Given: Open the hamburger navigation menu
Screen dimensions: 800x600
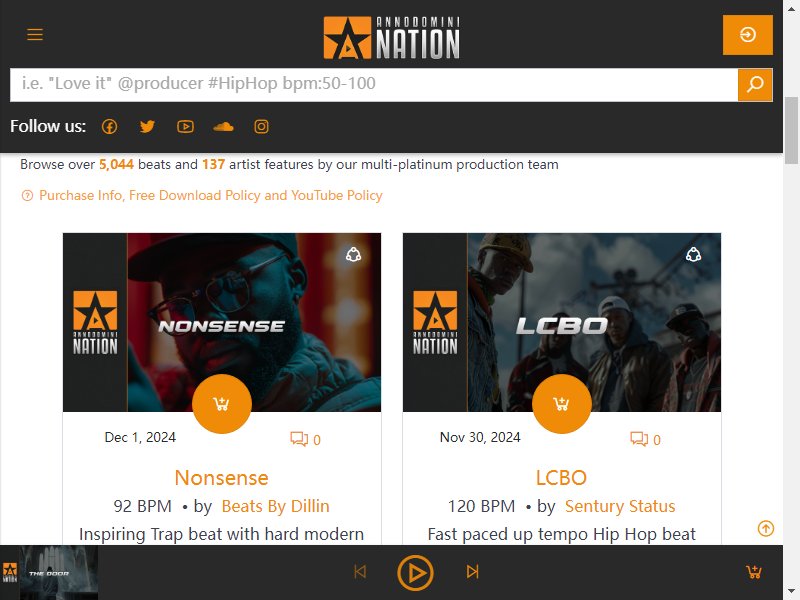Looking at the screenshot, I should (35, 35).
